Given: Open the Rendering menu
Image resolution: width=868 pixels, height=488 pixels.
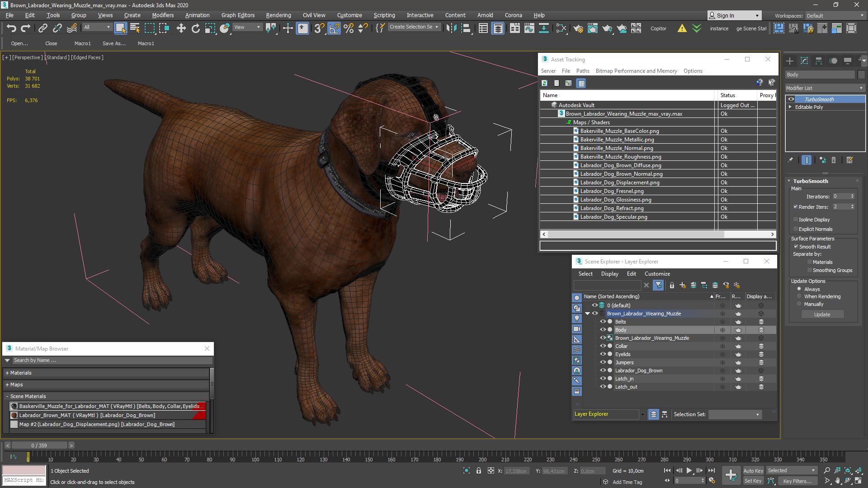Looking at the screenshot, I should click(x=278, y=15).
